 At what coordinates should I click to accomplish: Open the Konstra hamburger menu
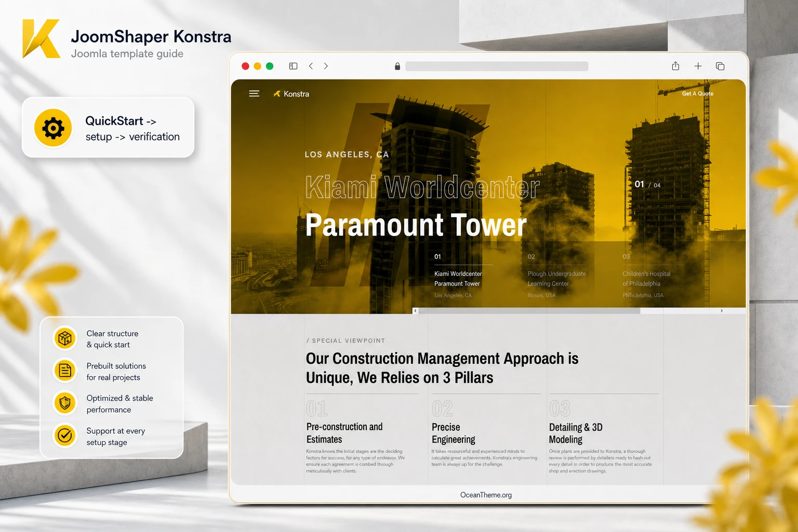click(254, 94)
